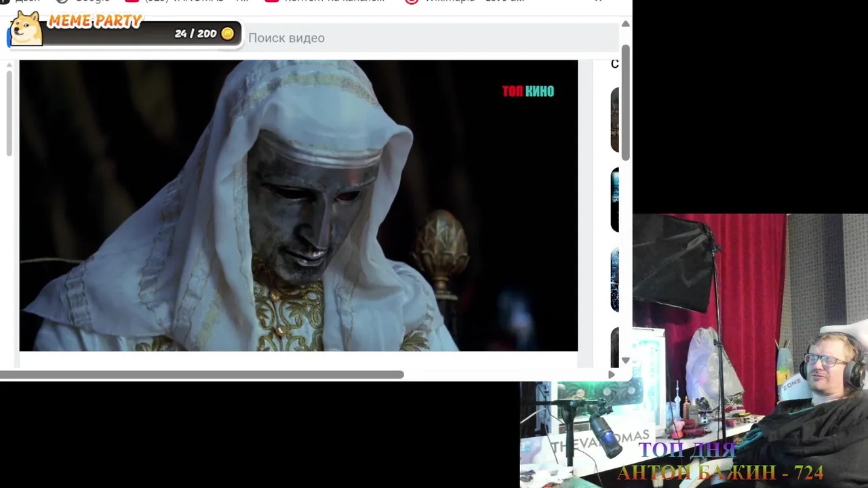Click the gold coin icon beside 24 / 200
This screenshot has width=868, height=488.
tap(228, 33)
